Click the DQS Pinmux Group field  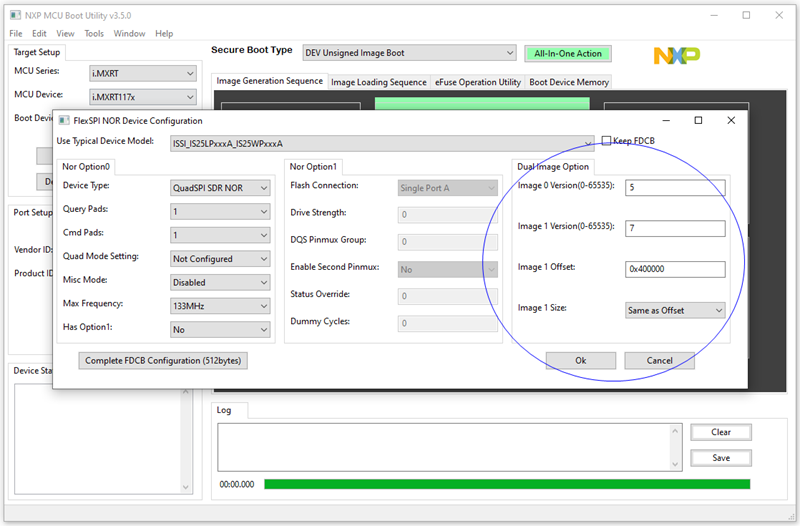[x=447, y=242]
